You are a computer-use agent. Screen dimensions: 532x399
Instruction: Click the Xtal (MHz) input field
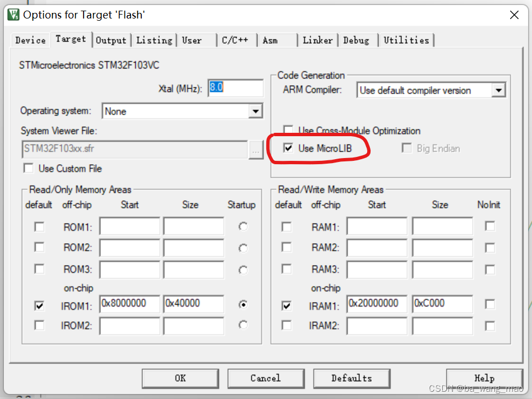[x=235, y=88]
